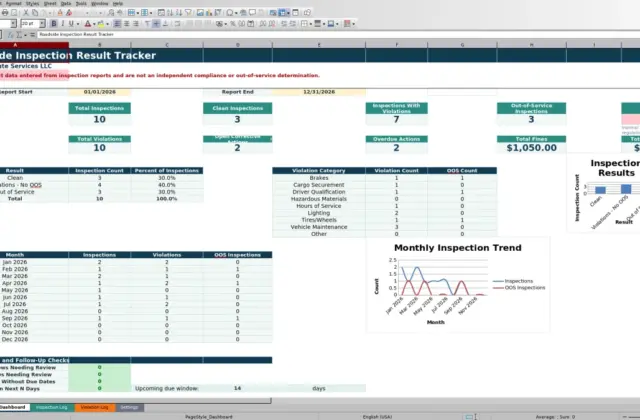
Task: Toggle Align Left
Action: pos(117,24)
